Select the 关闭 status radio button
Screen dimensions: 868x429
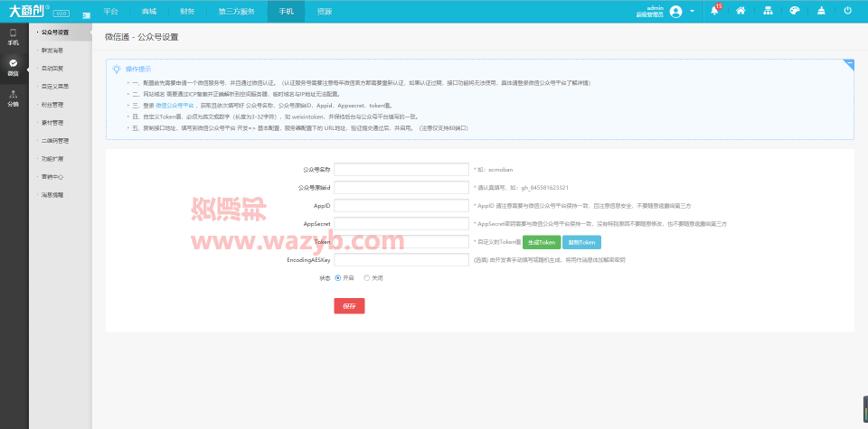click(366, 278)
